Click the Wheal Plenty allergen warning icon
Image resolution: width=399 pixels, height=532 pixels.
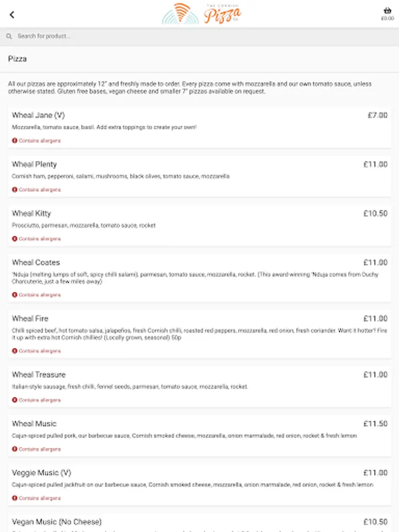[x=14, y=190]
